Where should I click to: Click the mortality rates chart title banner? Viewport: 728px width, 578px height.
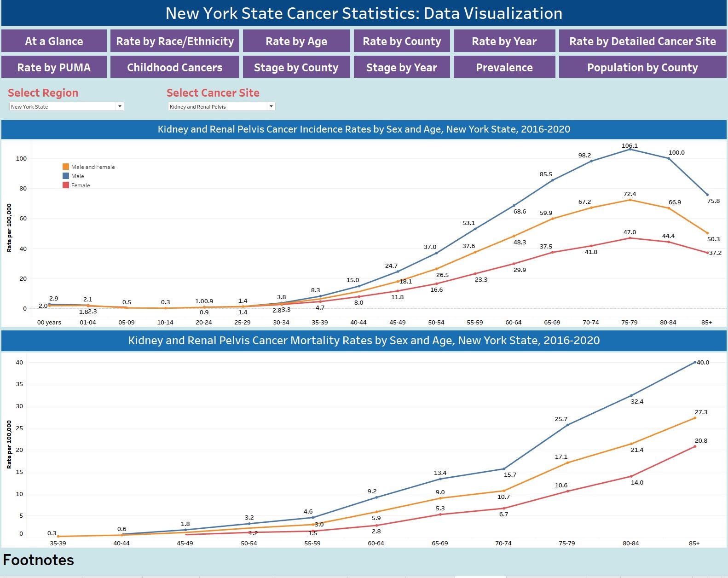[364, 341]
